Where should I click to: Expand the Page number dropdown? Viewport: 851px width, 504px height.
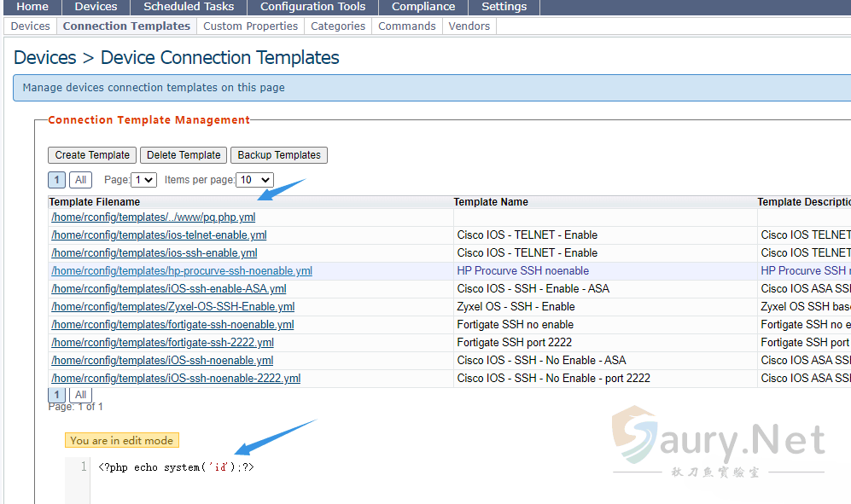(x=143, y=180)
